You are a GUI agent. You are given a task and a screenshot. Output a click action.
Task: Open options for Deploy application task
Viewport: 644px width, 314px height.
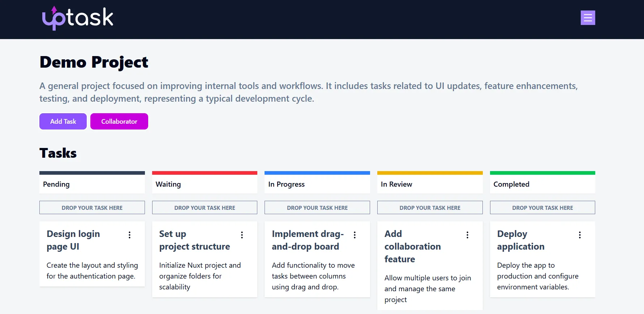580,235
